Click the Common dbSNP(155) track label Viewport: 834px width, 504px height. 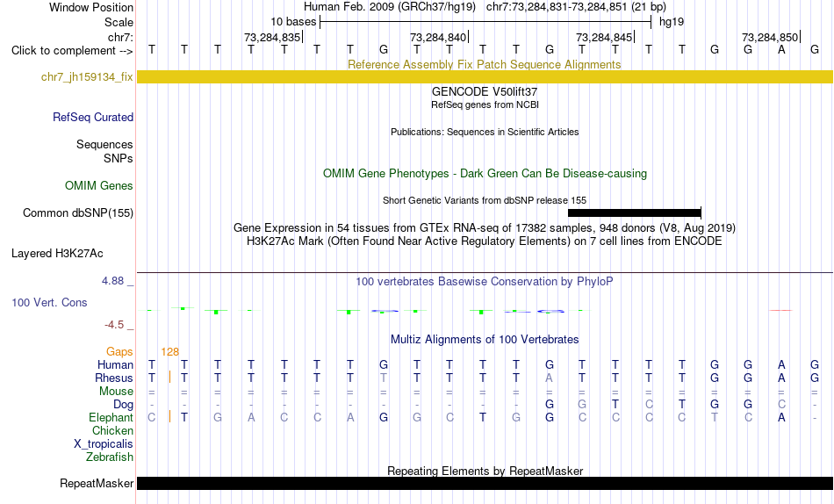pyautogui.click(x=78, y=212)
